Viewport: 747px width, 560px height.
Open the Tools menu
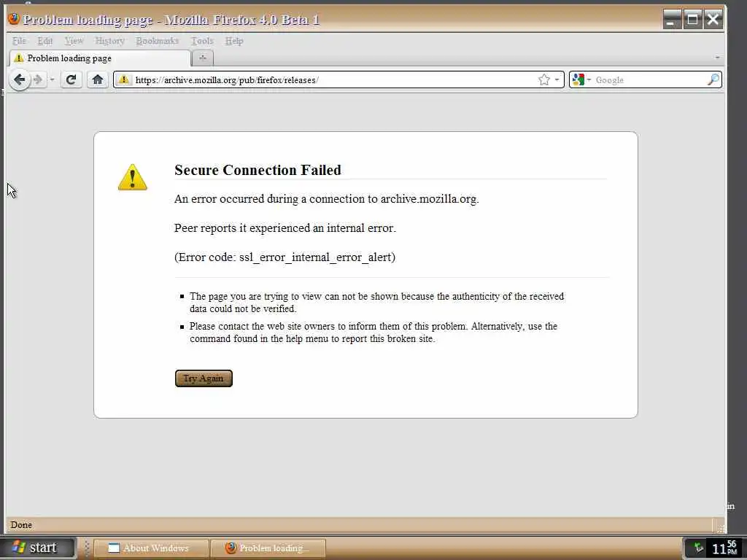point(202,41)
